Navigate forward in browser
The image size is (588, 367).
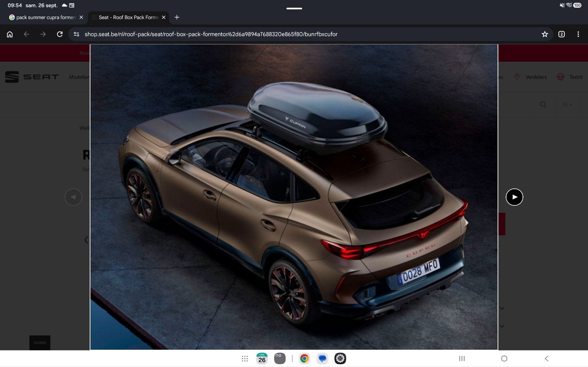43,34
